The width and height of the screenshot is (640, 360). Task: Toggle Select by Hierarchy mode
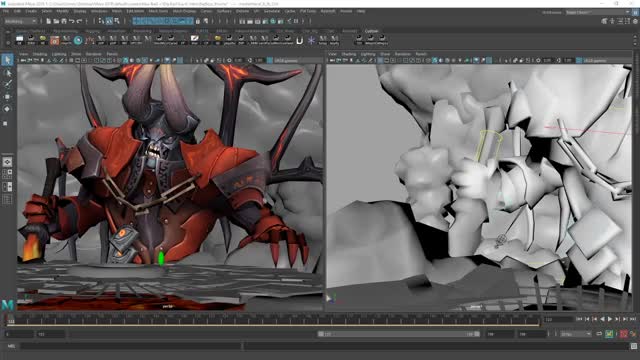(x=101, y=21)
